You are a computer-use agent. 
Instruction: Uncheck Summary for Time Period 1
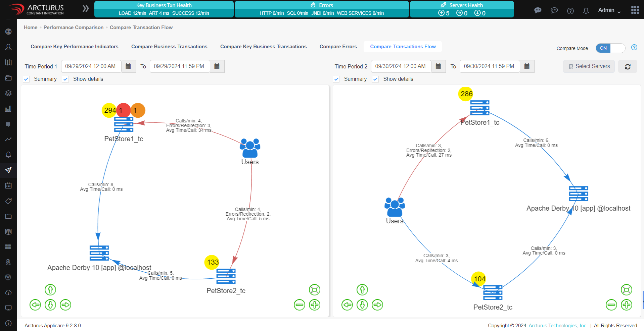click(27, 79)
